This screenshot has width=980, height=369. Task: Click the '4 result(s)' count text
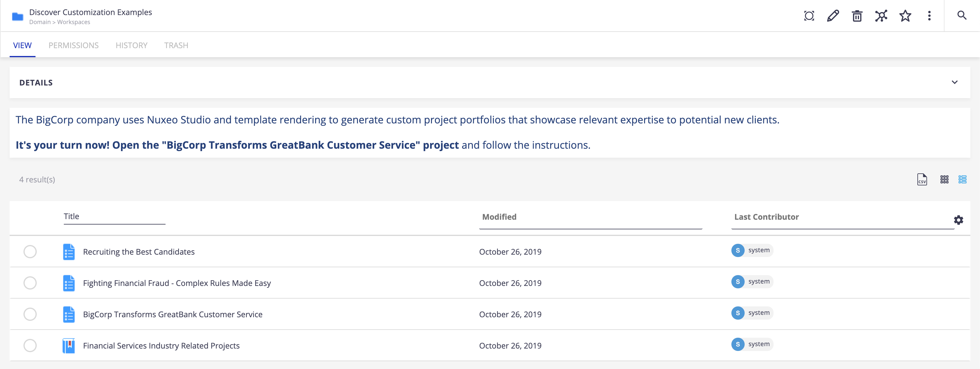(x=37, y=180)
